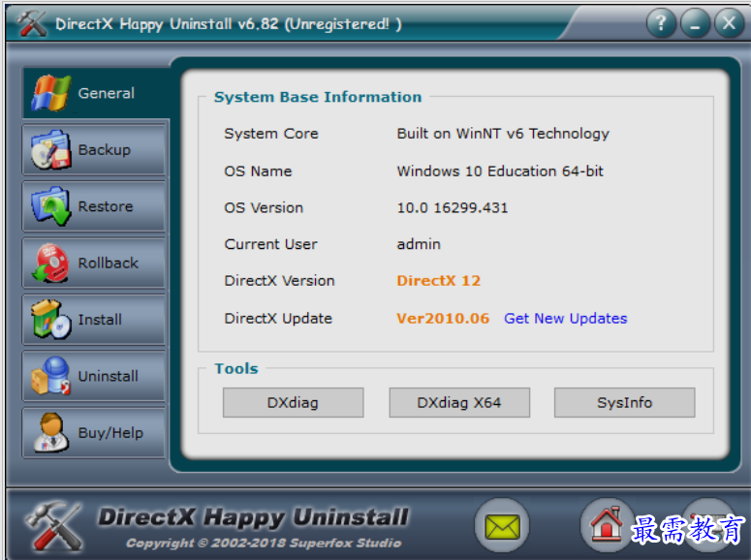The width and height of the screenshot is (751, 560).
Task: Open the Buy/Help person icon
Action: pyautogui.click(x=50, y=433)
